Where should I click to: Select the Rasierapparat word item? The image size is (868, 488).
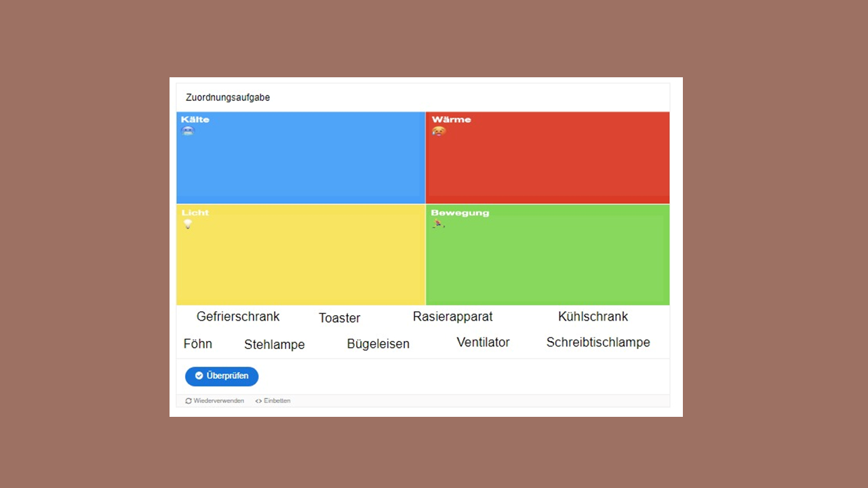(452, 317)
